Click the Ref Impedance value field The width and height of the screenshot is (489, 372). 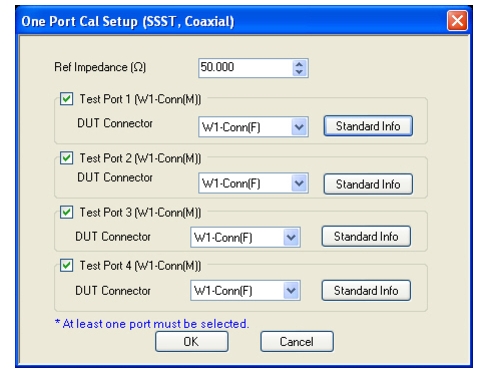tap(246, 68)
